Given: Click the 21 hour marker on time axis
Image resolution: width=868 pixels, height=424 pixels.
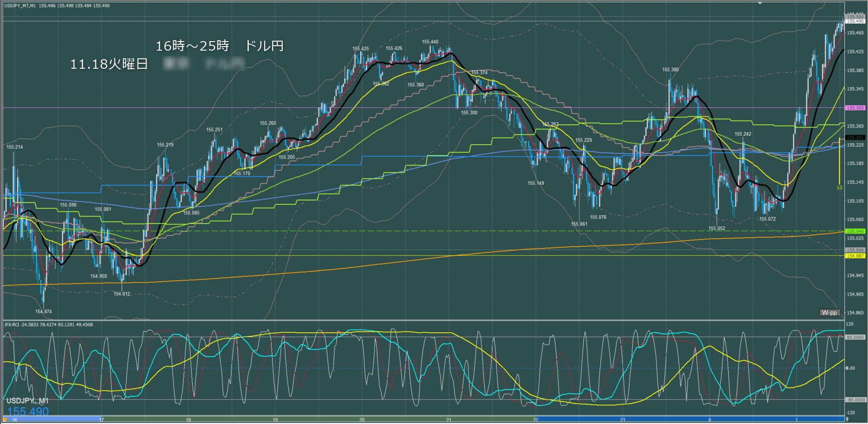Looking at the screenshot, I should [449, 420].
